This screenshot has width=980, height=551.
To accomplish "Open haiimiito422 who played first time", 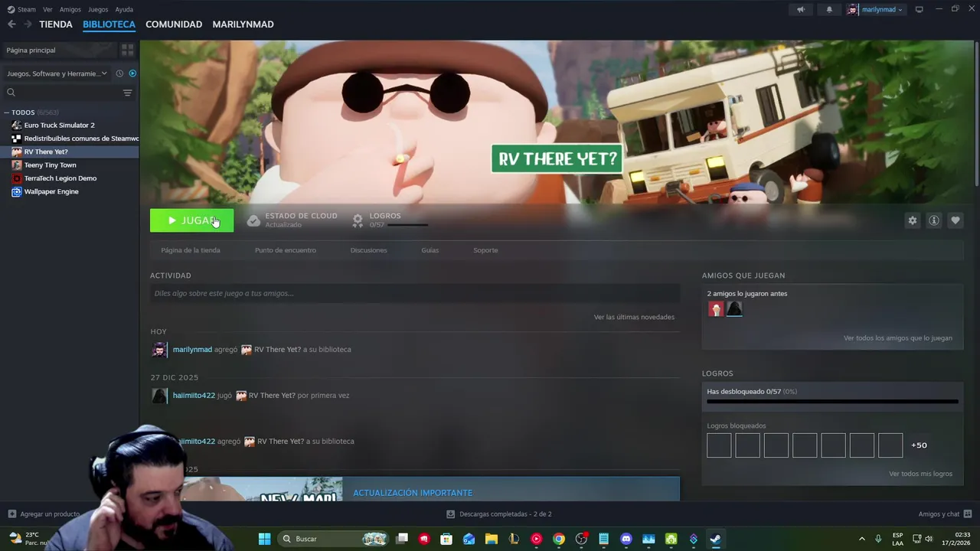I will pos(194,396).
